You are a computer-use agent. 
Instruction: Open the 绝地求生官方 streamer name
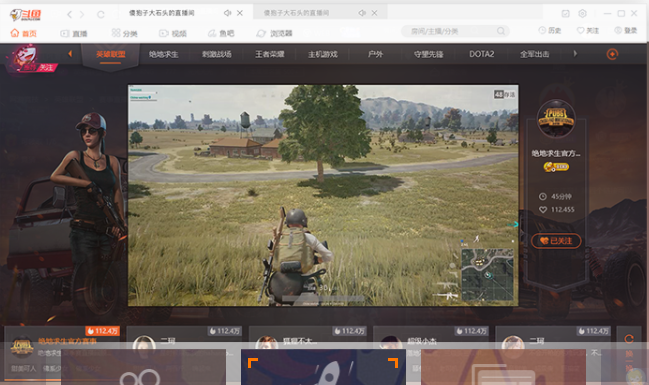pyautogui.click(x=556, y=154)
